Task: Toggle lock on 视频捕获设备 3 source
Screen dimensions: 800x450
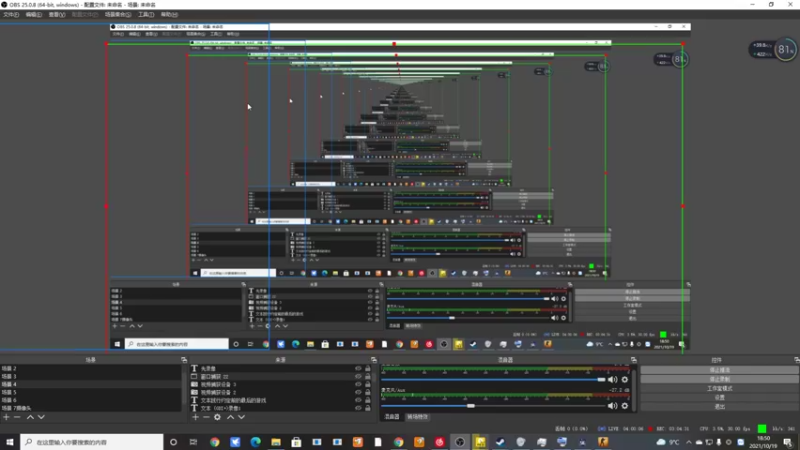Action: 367,384
